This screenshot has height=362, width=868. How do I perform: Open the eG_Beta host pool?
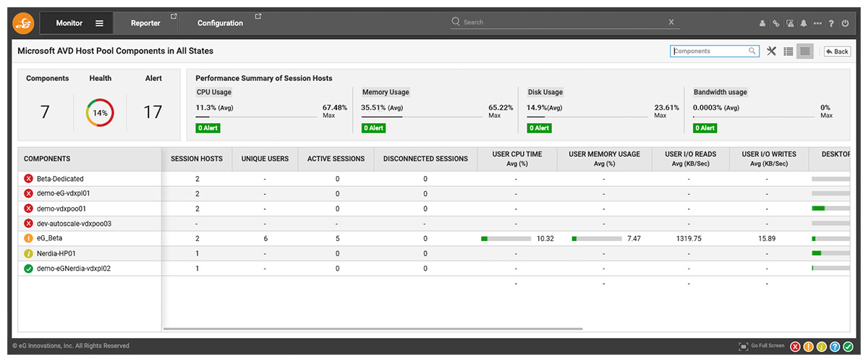pyautogui.click(x=49, y=238)
